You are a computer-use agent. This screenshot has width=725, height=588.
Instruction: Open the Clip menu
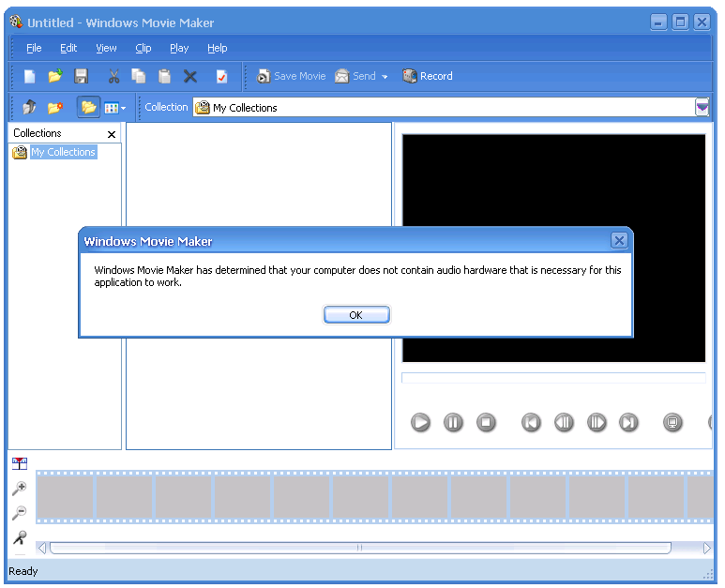point(143,48)
